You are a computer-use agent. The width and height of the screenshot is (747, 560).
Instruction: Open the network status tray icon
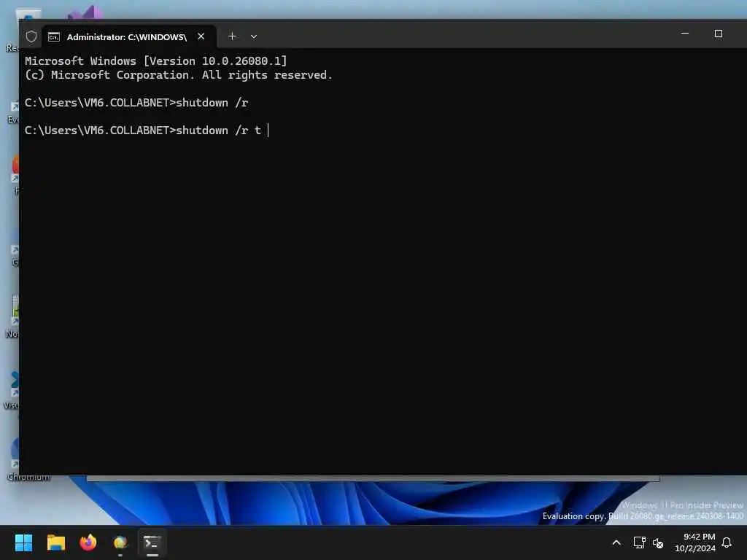639,542
